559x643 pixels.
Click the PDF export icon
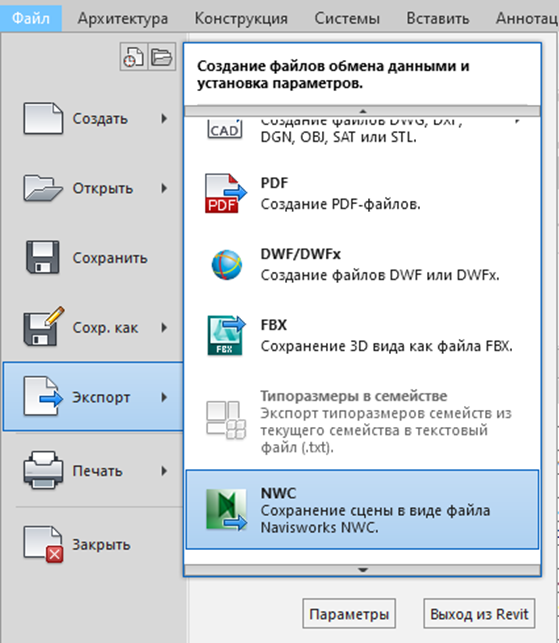[226, 193]
